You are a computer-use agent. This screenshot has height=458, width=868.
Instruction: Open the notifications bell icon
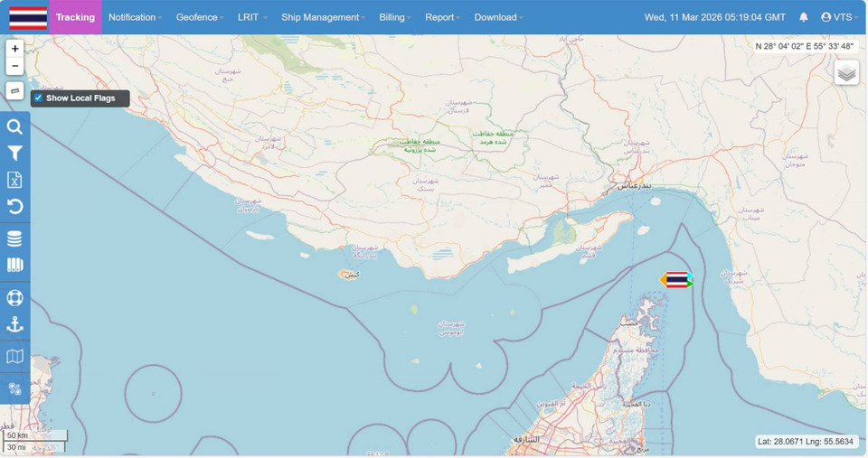(804, 17)
